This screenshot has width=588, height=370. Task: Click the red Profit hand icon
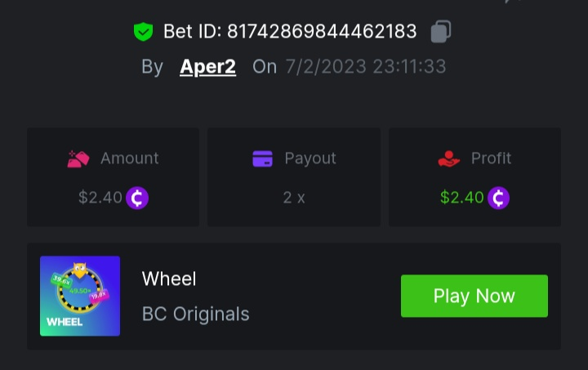pyautogui.click(x=449, y=158)
